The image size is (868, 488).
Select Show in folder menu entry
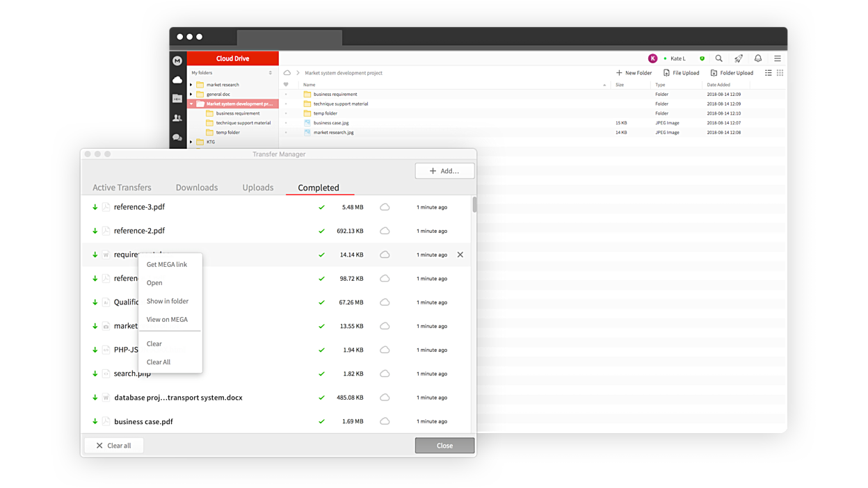coord(168,301)
